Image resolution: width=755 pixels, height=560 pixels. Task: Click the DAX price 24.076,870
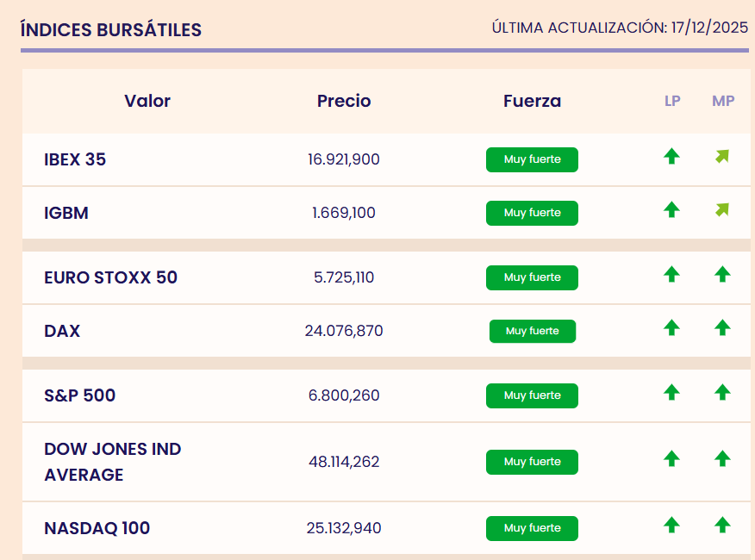click(344, 331)
